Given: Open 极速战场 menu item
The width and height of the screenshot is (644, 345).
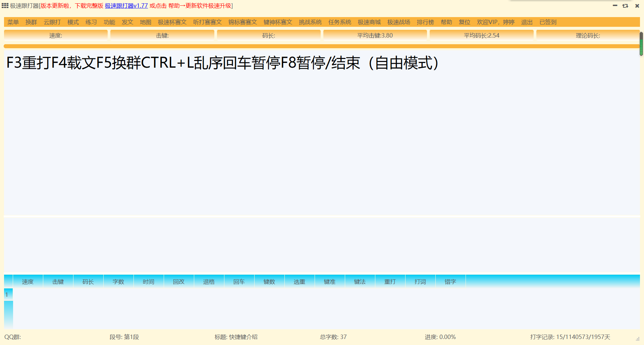Looking at the screenshot, I should (x=399, y=22).
